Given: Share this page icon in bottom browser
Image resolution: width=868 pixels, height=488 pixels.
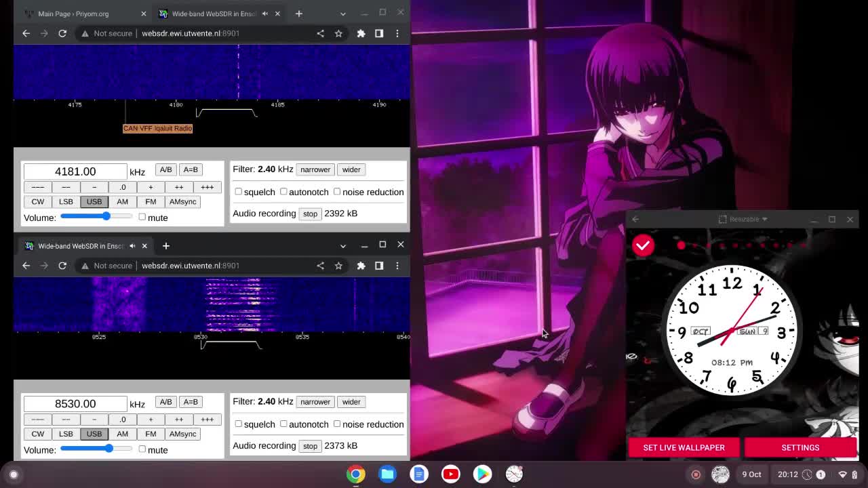Looking at the screenshot, I should click(x=320, y=266).
